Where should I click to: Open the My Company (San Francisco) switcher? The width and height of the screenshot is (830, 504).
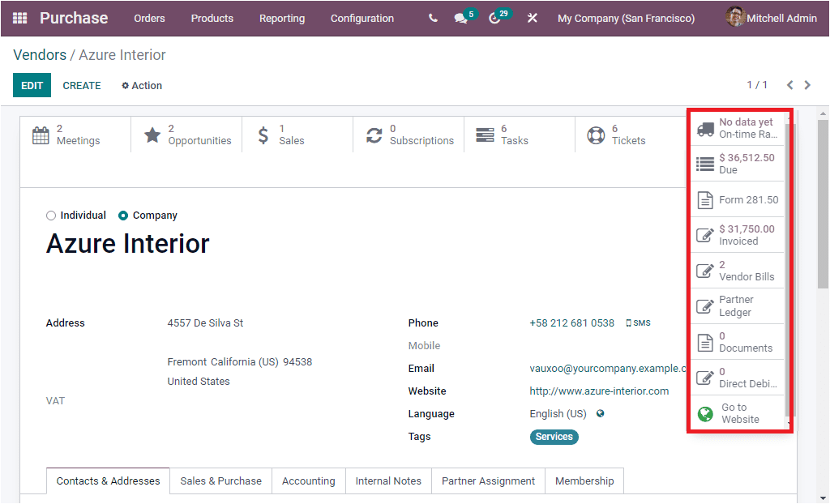click(x=626, y=18)
